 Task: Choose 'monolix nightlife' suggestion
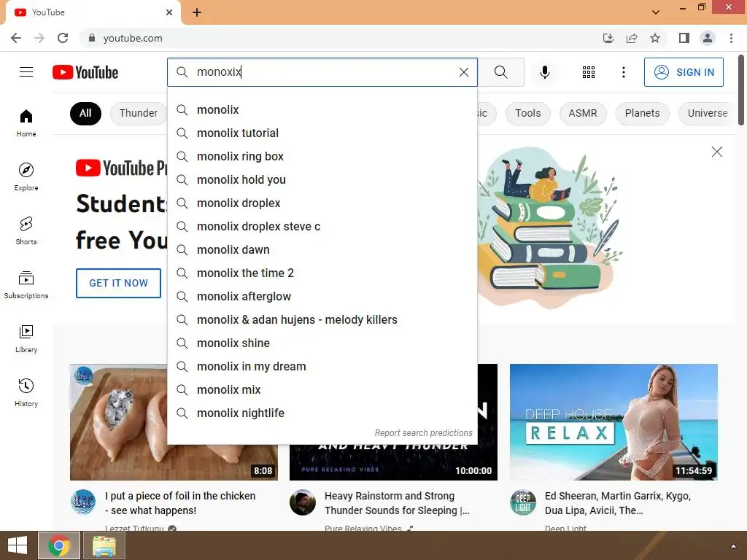[322, 413]
